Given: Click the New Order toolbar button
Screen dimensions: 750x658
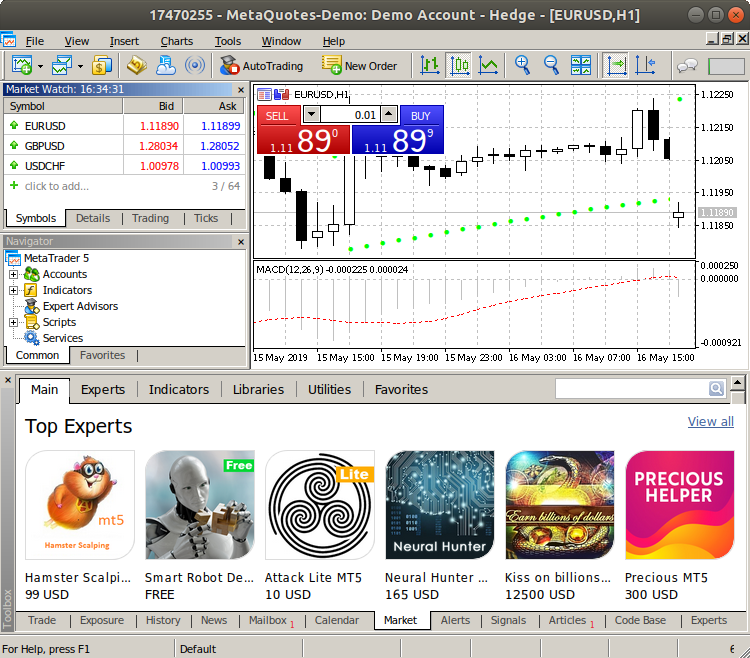Looking at the screenshot, I should [x=359, y=66].
